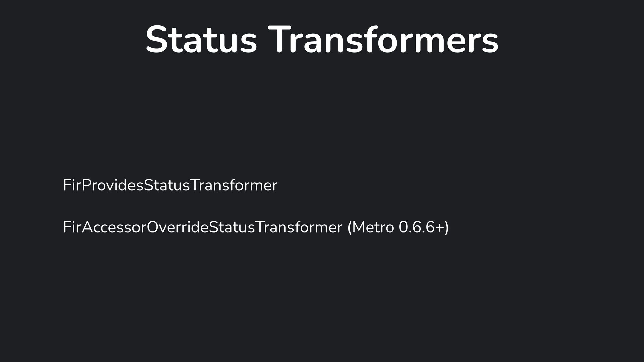Click the FirProvidesStatusTransformer line
This screenshot has height=362, width=644.
pos(170,185)
